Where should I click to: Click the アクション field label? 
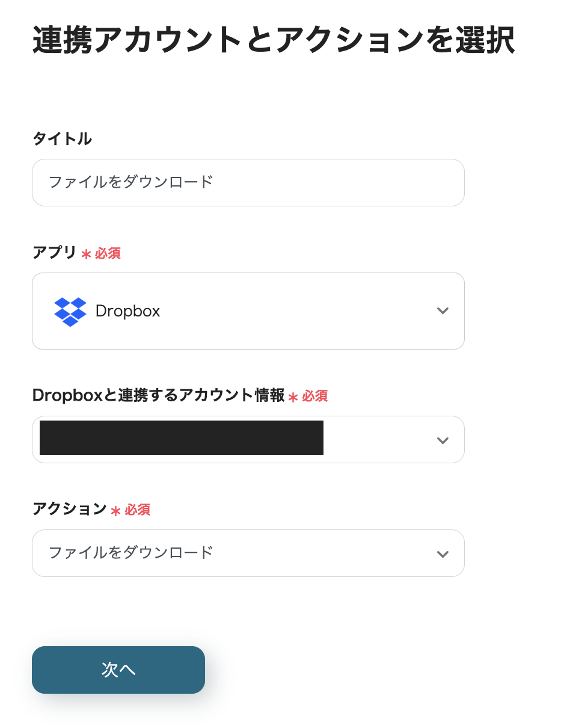[x=69, y=509]
